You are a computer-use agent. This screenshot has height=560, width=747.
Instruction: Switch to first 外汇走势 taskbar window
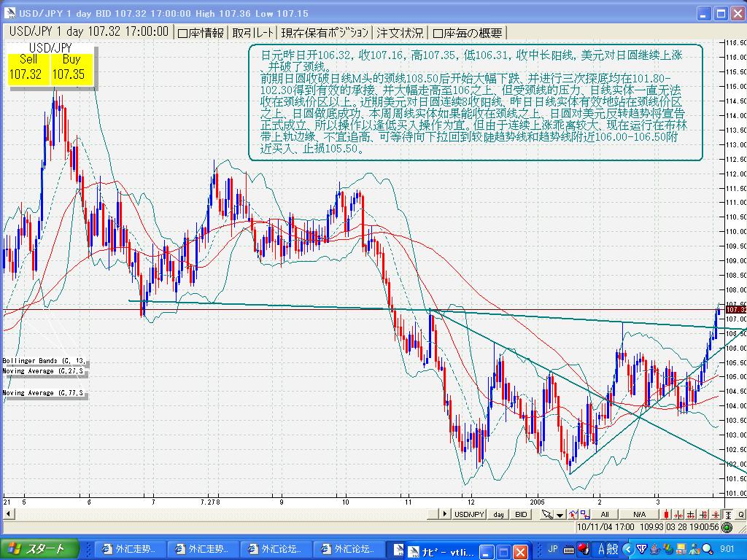click(x=130, y=549)
